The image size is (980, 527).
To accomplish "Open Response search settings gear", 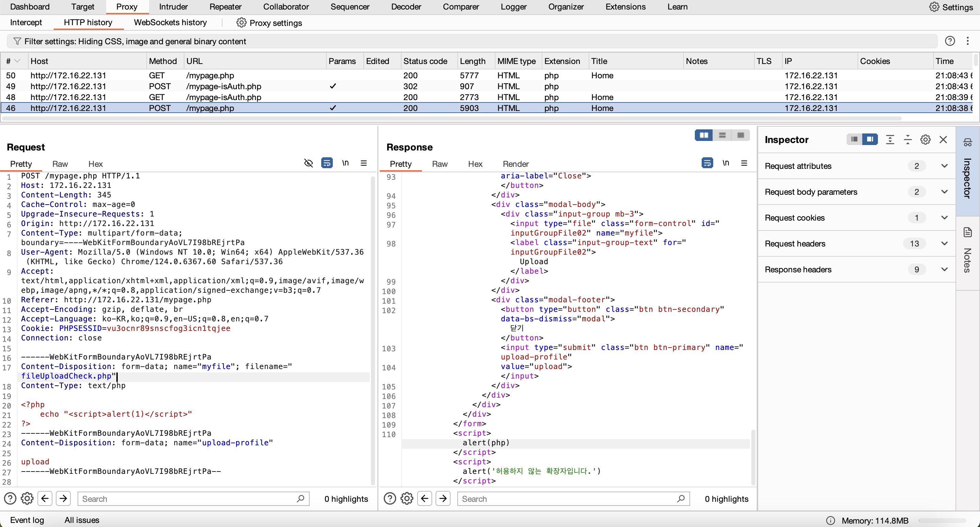I will click(407, 498).
